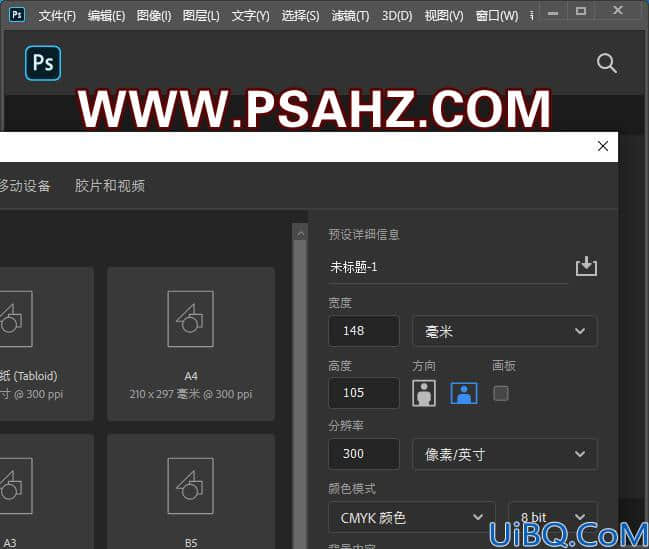649x549 pixels.
Task: Open the search magnifier icon
Action: click(x=606, y=63)
